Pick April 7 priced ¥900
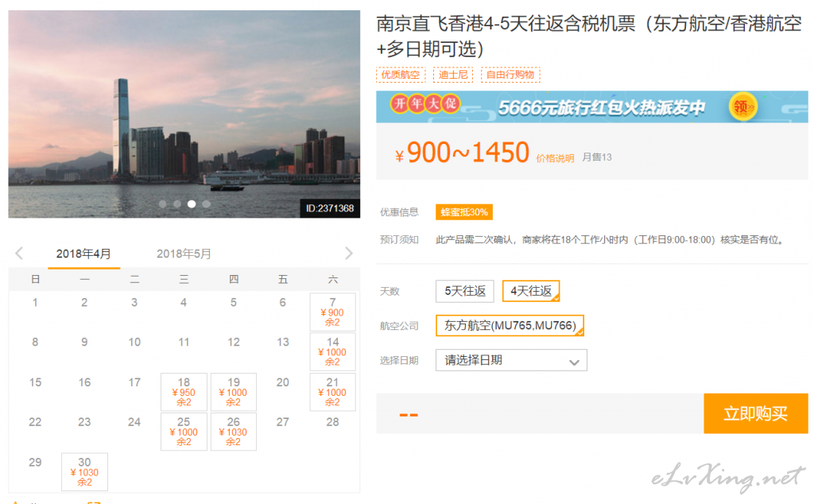This screenshot has height=504, width=814. [332, 312]
